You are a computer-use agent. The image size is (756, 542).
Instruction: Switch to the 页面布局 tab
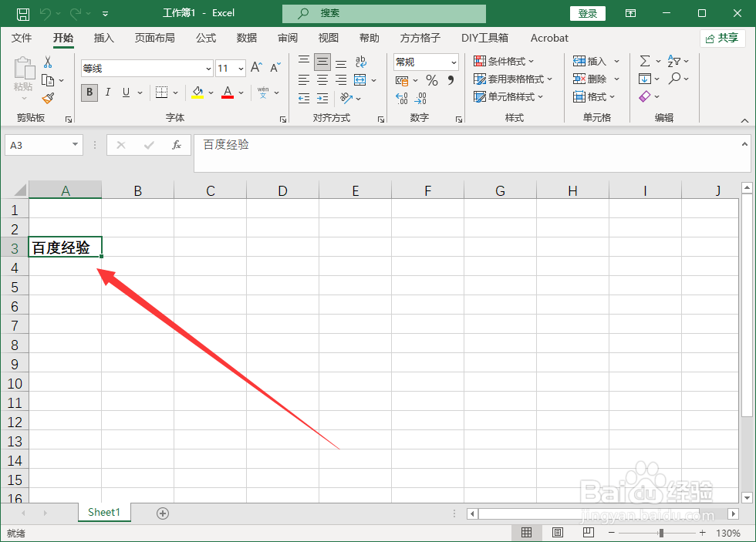click(154, 38)
